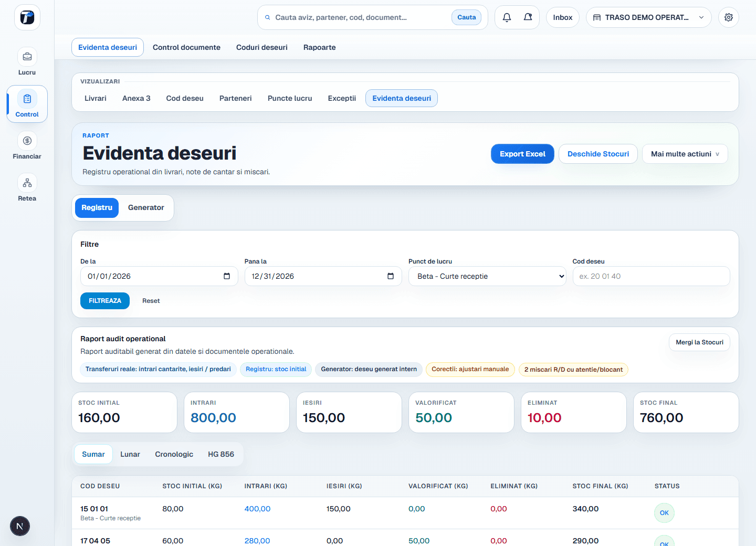Screen dimensions: 756x546
Task: Open the Retea network section
Action: (x=27, y=188)
